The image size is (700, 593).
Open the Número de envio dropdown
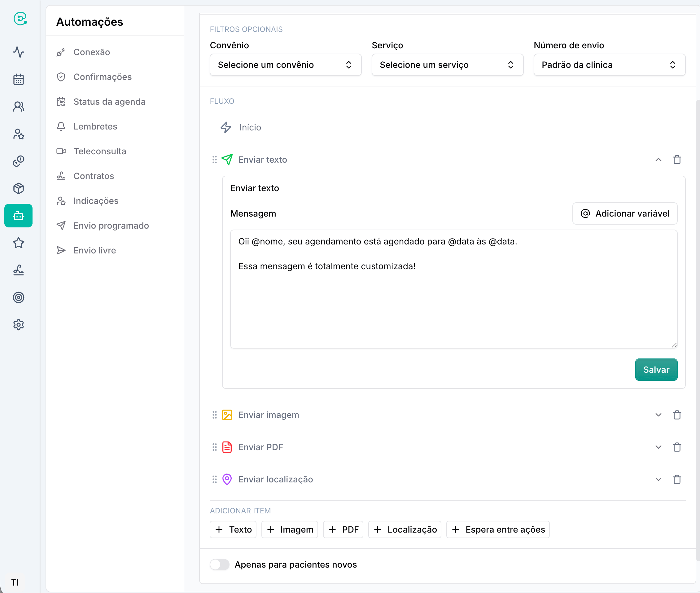tap(609, 64)
